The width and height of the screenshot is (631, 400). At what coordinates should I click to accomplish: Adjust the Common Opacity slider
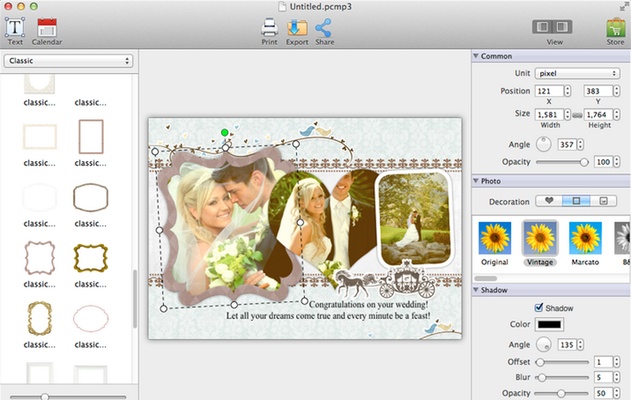562,162
